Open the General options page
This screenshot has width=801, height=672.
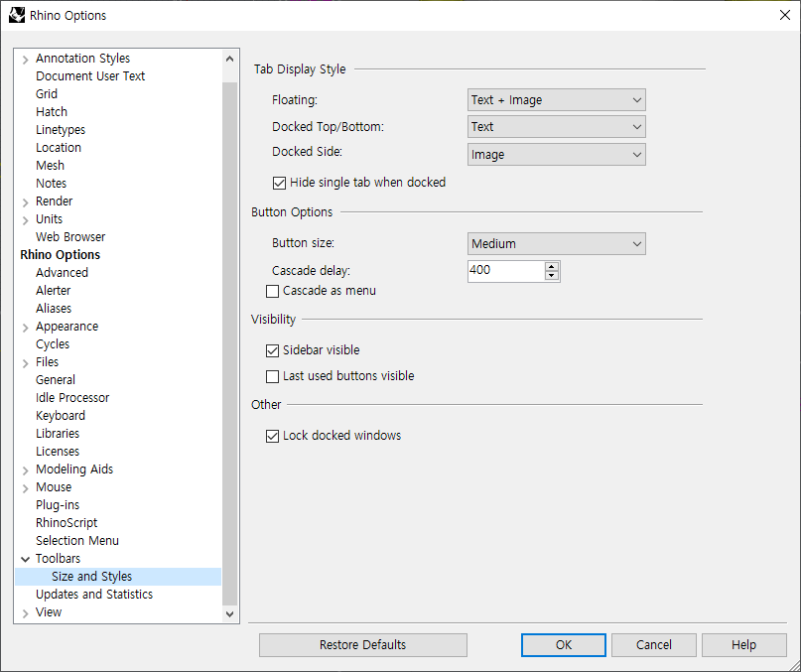coord(56,380)
